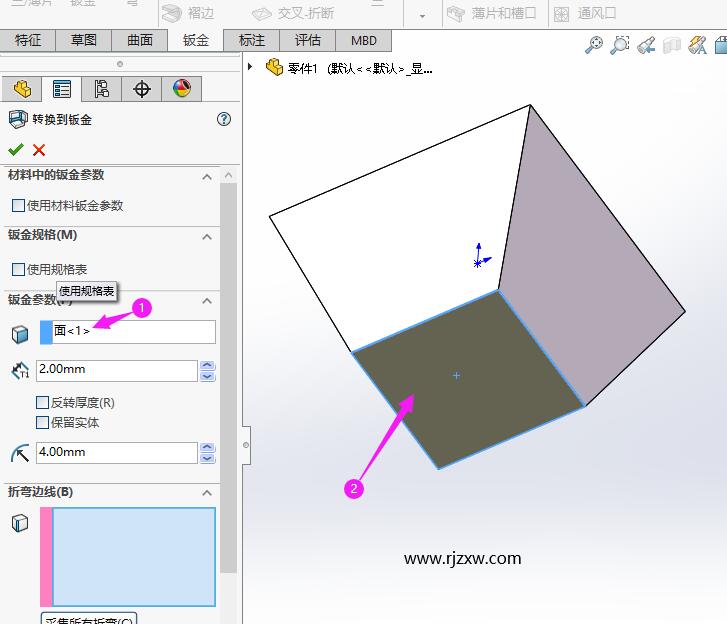Check 保留实体 option

click(42, 422)
